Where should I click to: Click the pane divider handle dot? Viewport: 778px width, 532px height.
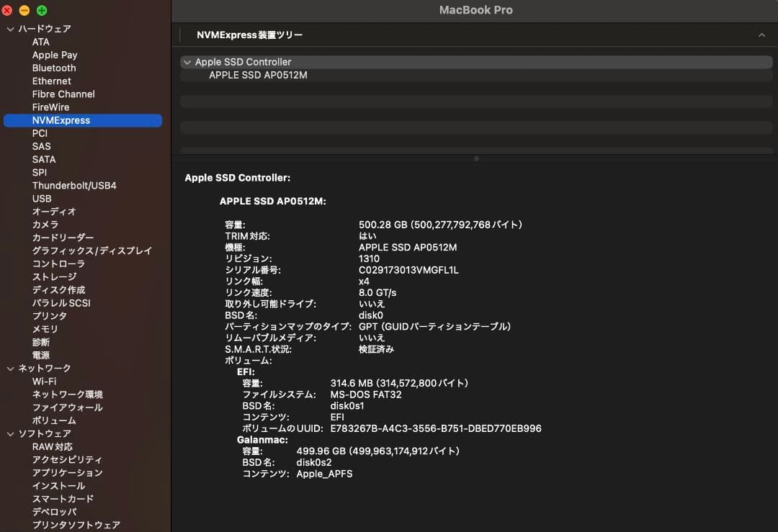click(476, 158)
